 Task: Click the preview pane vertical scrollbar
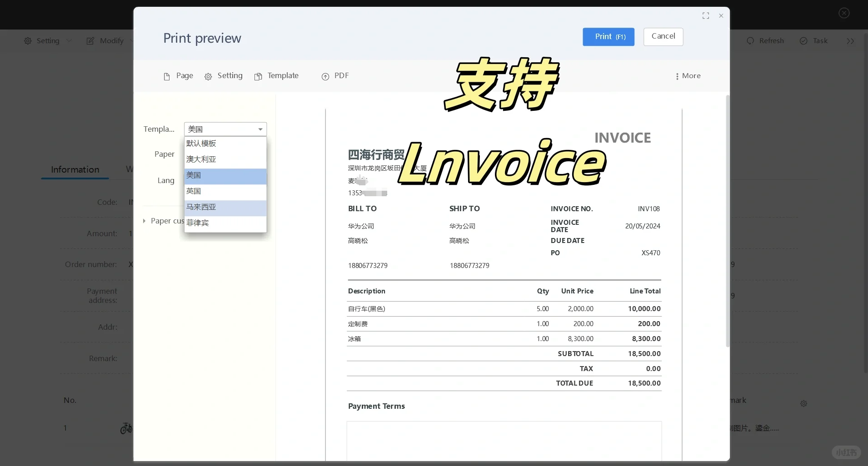[728, 221]
